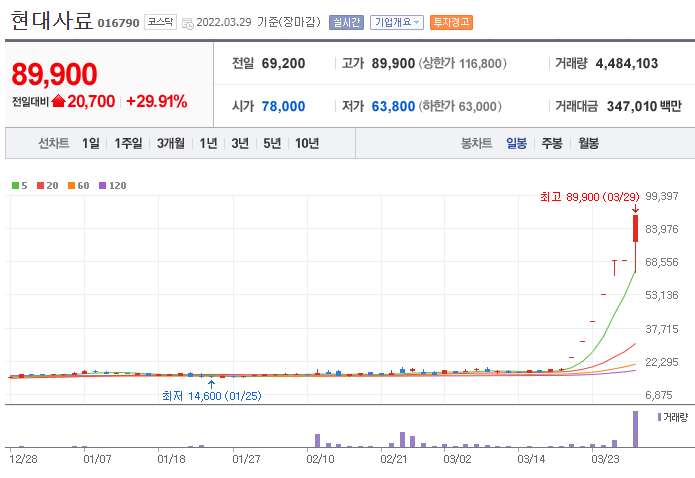Select the 1주일 line chart tab
The width and height of the screenshot is (695, 478).
(128, 143)
